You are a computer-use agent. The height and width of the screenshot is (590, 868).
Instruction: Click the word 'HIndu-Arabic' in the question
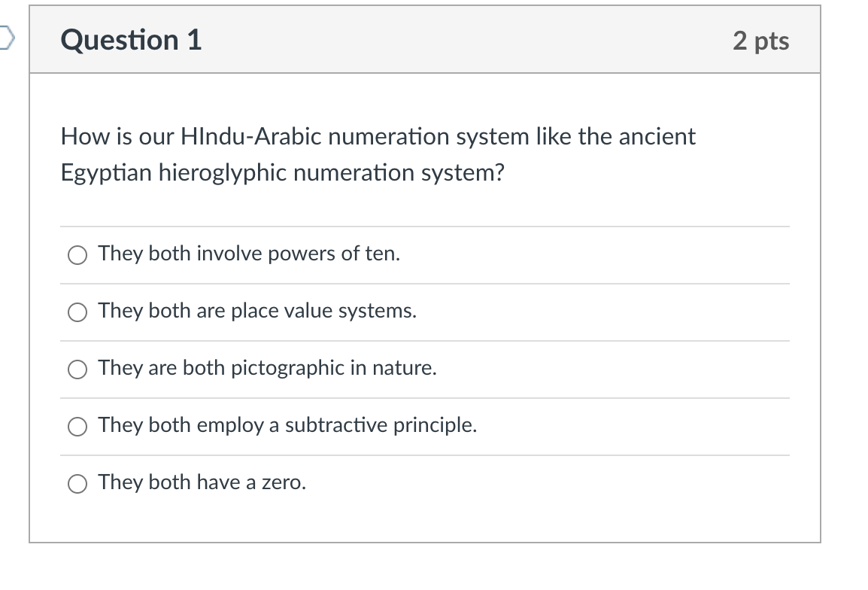point(251,137)
